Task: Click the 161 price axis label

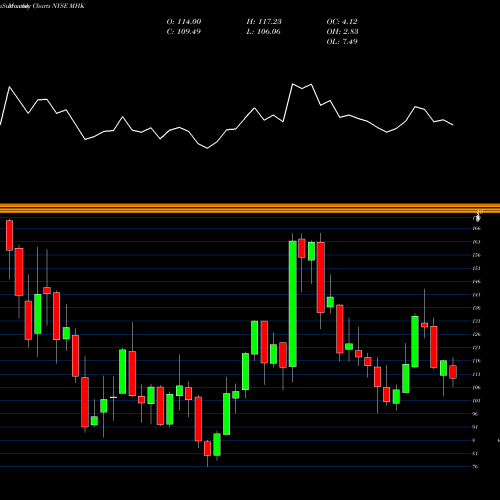Action: click(477, 242)
